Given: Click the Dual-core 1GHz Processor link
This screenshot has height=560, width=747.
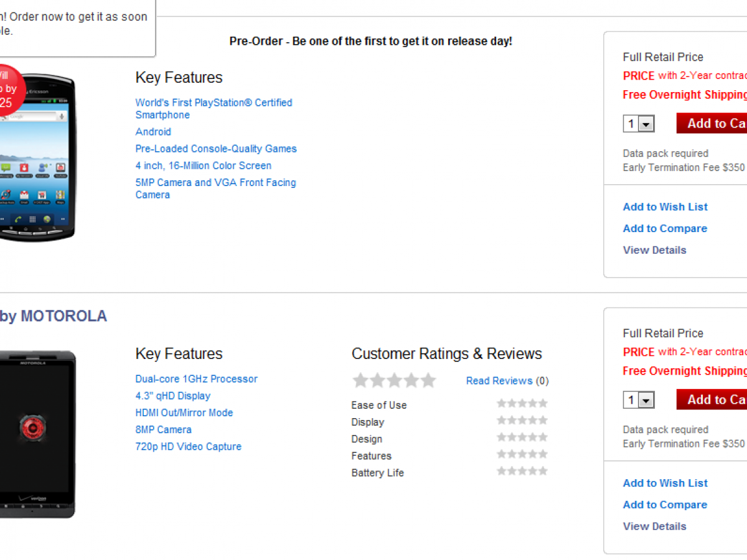Looking at the screenshot, I should [x=196, y=379].
